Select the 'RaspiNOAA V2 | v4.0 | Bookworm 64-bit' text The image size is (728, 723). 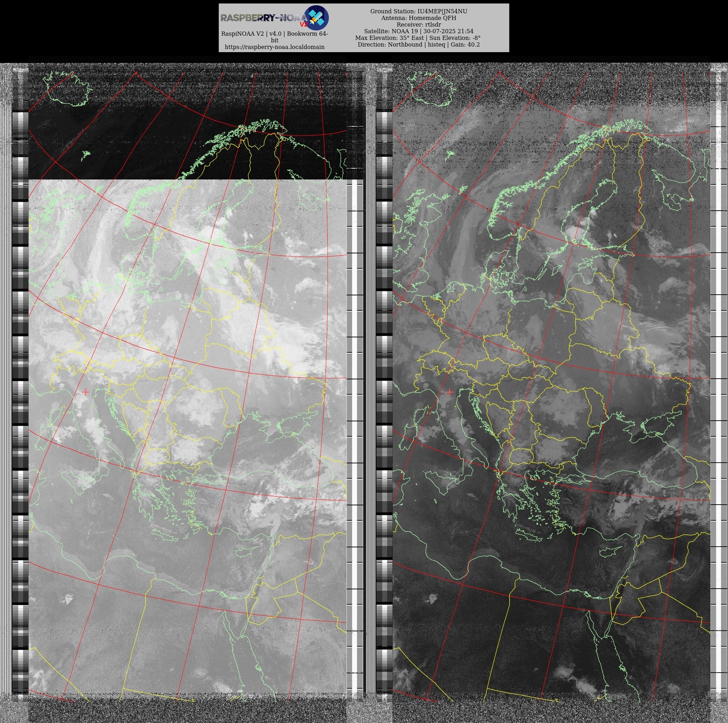pos(274,37)
